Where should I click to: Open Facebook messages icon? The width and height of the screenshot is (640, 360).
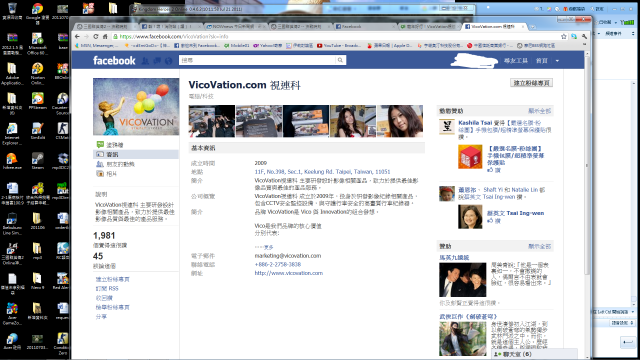coord(157,61)
